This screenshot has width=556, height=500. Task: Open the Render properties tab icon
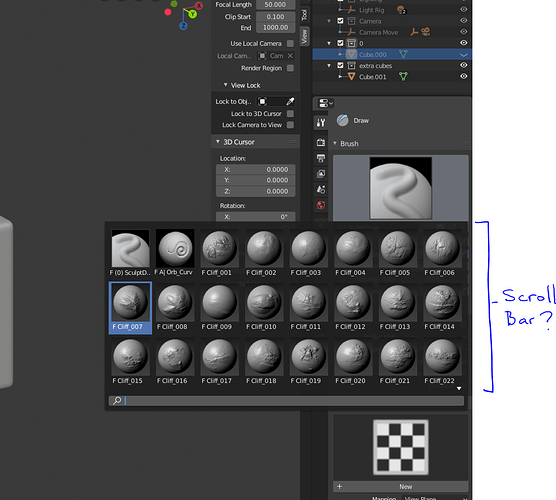(x=321, y=142)
